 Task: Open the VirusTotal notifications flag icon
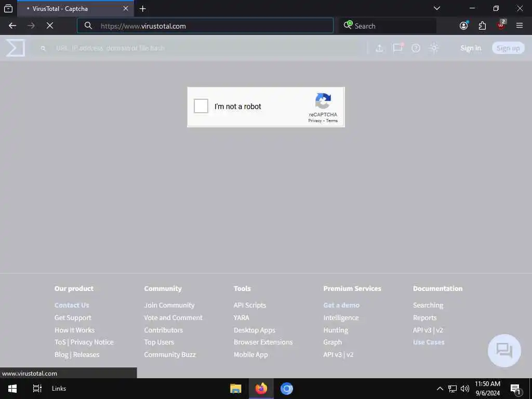pyautogui.click(x=397, y=48)
